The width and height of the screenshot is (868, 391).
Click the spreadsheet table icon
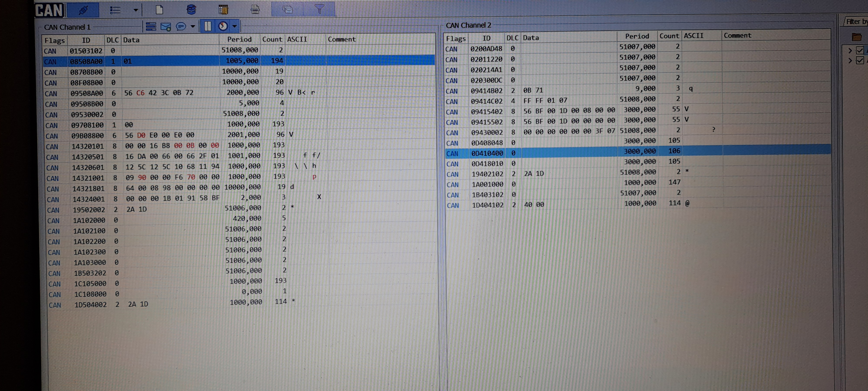coord(223,9)
